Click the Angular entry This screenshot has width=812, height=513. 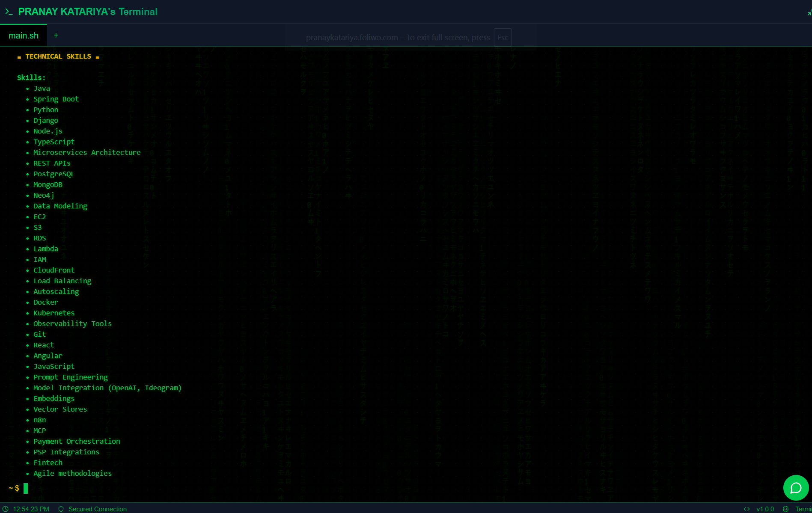pos(48,356)
